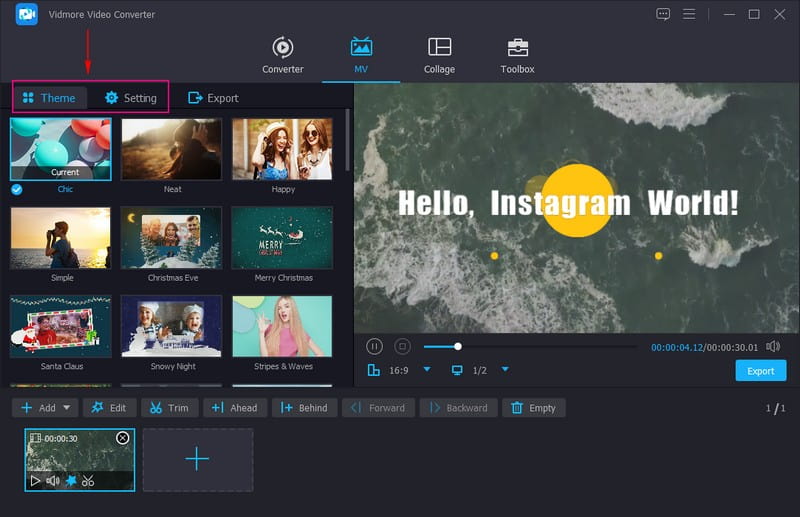Pause the video preview
The image size is (800, 517).
[374, 346]
